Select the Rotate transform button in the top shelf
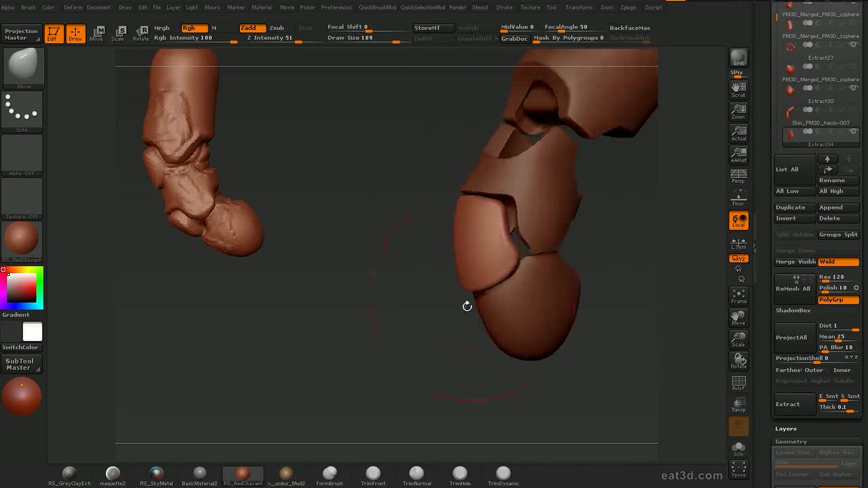 (x=140, y=33)
